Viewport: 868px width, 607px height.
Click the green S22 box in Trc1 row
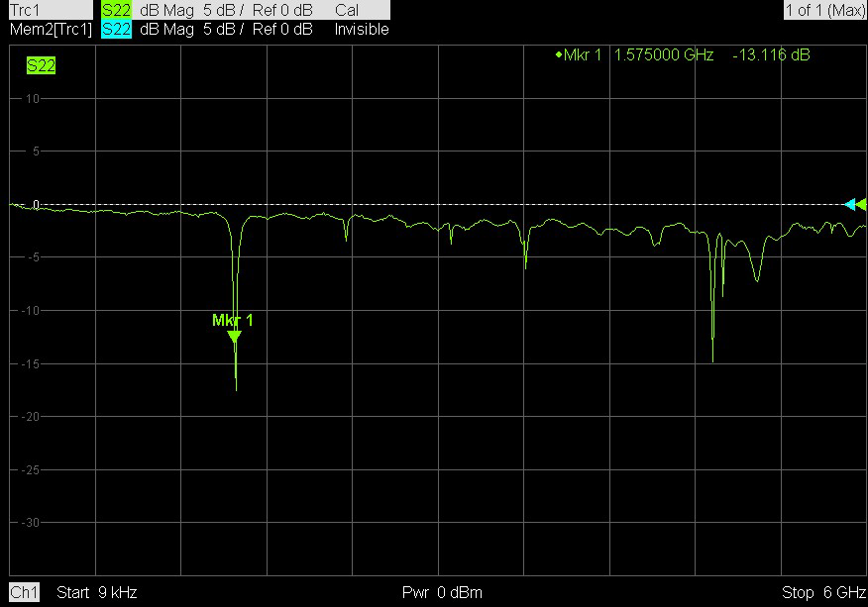coord(116,10)
